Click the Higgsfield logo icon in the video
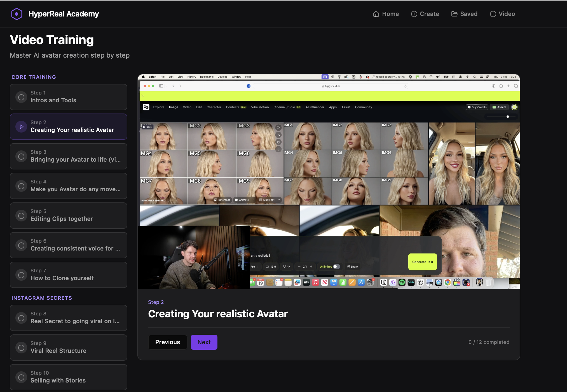Viewport: 567px width, 392px height. point(146,107)
